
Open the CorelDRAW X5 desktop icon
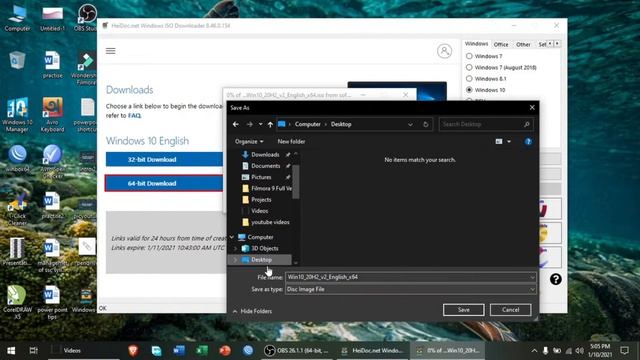pyautogui.click(x=17, y=302)
